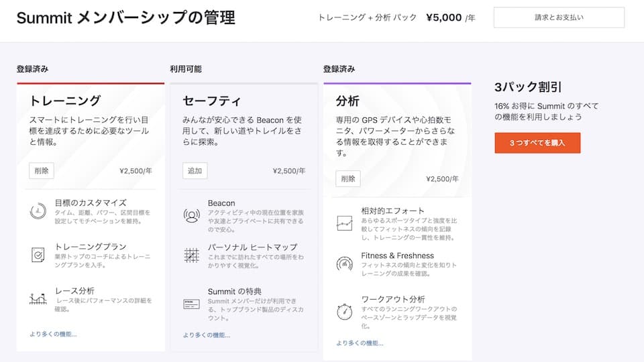Click the セーフティ ¥2,500/年 price
Image resolution: width=644 pixels, height=362 pixels.
pyautogui.click(x=289, y=171)
